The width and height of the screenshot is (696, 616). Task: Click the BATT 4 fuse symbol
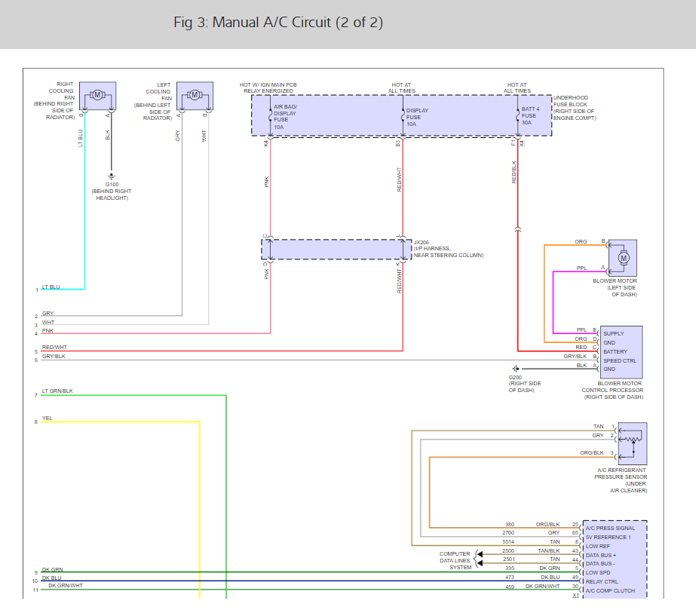click(517, 116)
